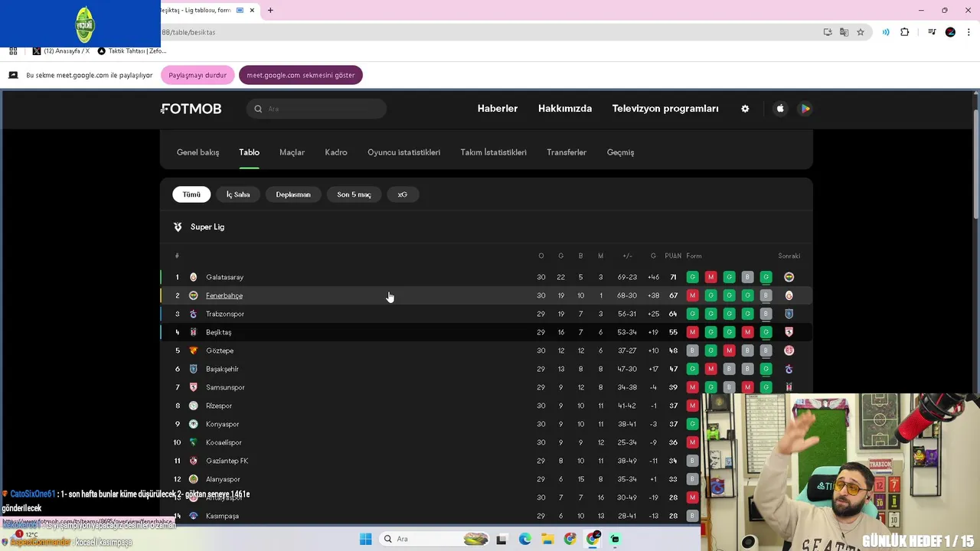Click the Chrome address bar

pyautogui.click(x=490, y=32)
